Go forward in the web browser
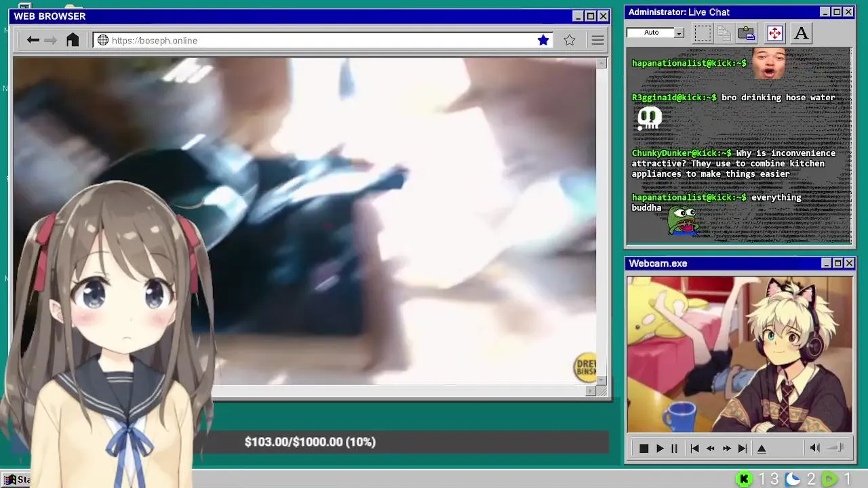The width and height of the screenshot is (868, 488). point(51,40)
